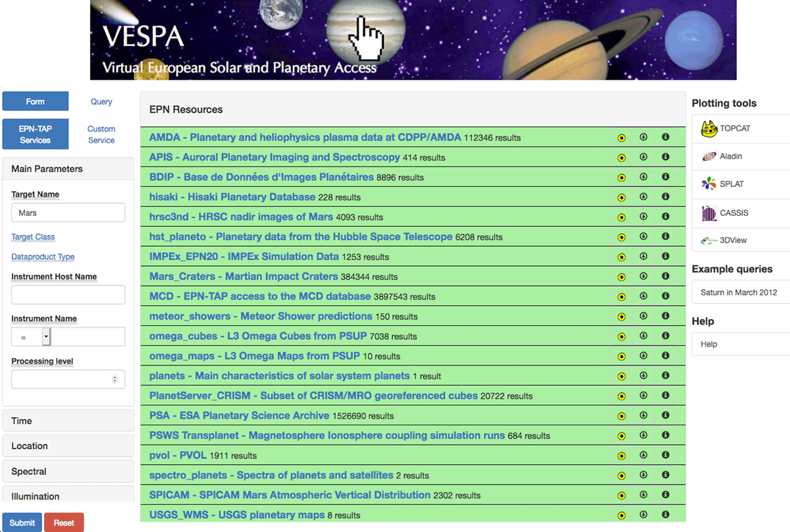Expand the Location section
The width and height of the screenshot is (790, 532).
[x=68, y=446]
